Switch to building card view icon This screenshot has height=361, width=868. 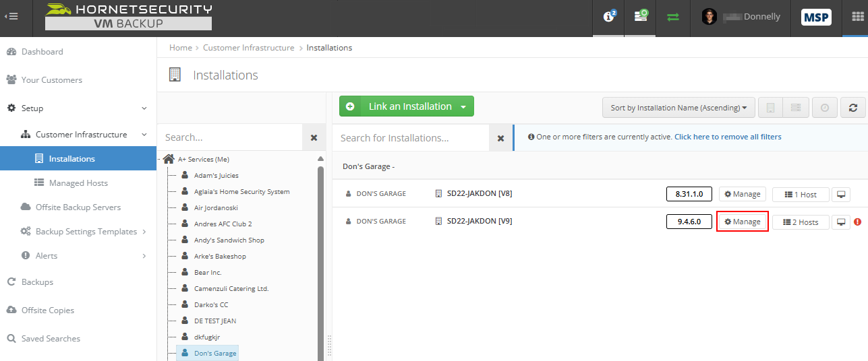[770, 108]
